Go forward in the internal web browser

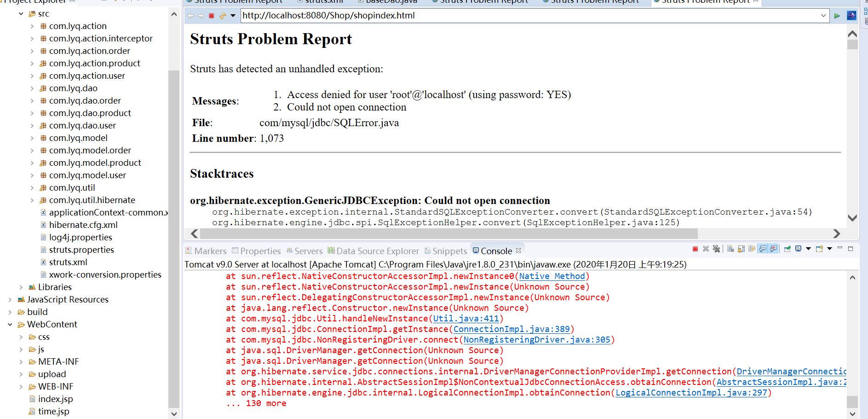[x=201, y=16]
